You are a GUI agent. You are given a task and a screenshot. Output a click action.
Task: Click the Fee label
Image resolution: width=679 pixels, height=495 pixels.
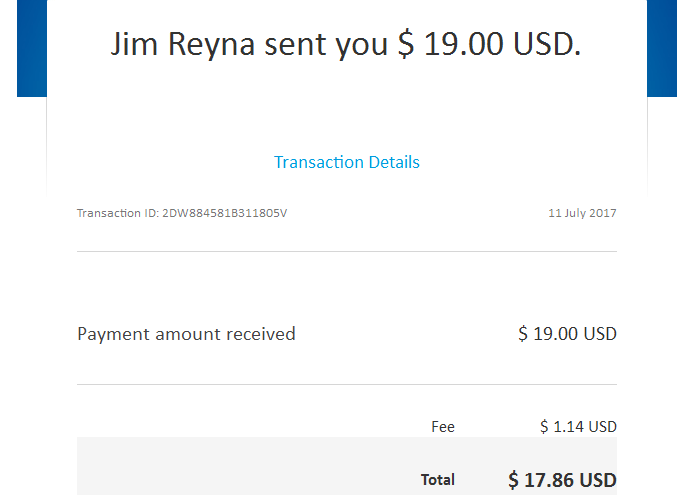click(x=443, y=427)
